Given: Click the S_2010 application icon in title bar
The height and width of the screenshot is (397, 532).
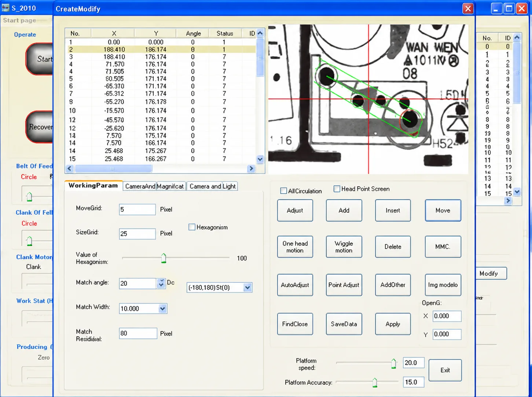Looking at the screenshot, I should 5,8.
